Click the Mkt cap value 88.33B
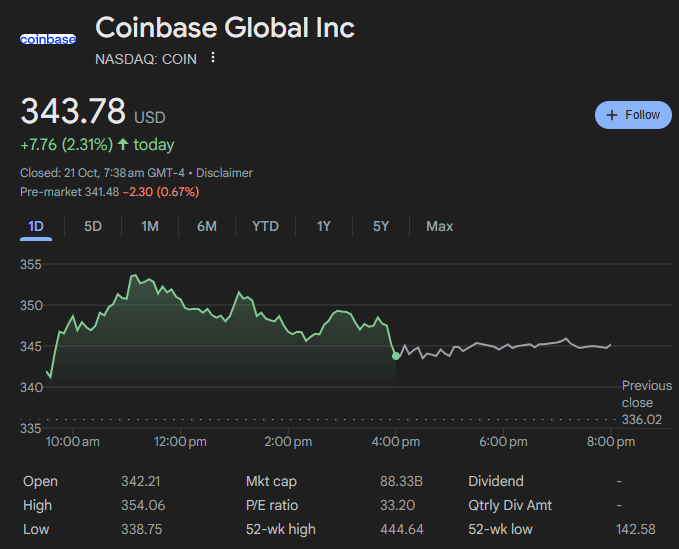679x549 pixels. [x=401, y=481]
